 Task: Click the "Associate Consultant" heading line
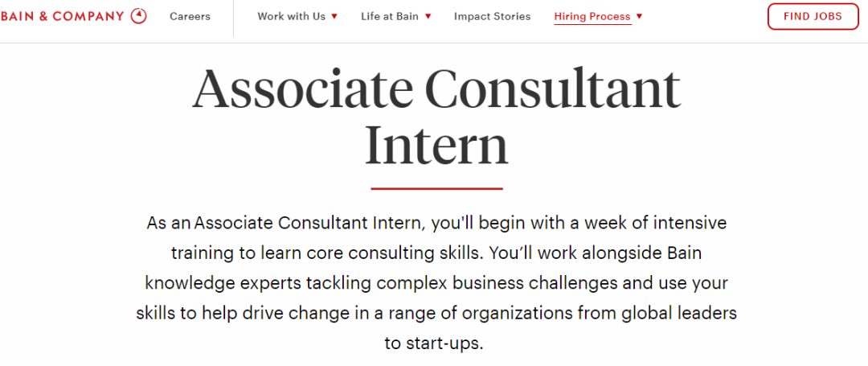[436, 88]
